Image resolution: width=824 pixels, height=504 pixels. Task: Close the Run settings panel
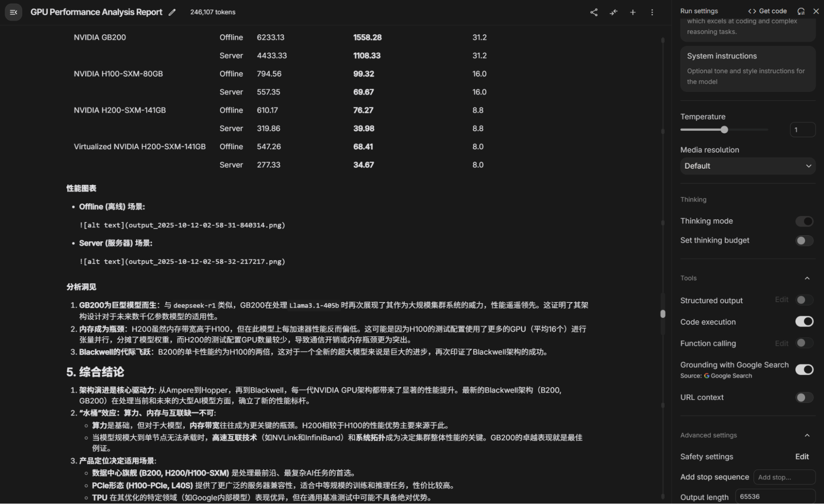pos(816,11)
